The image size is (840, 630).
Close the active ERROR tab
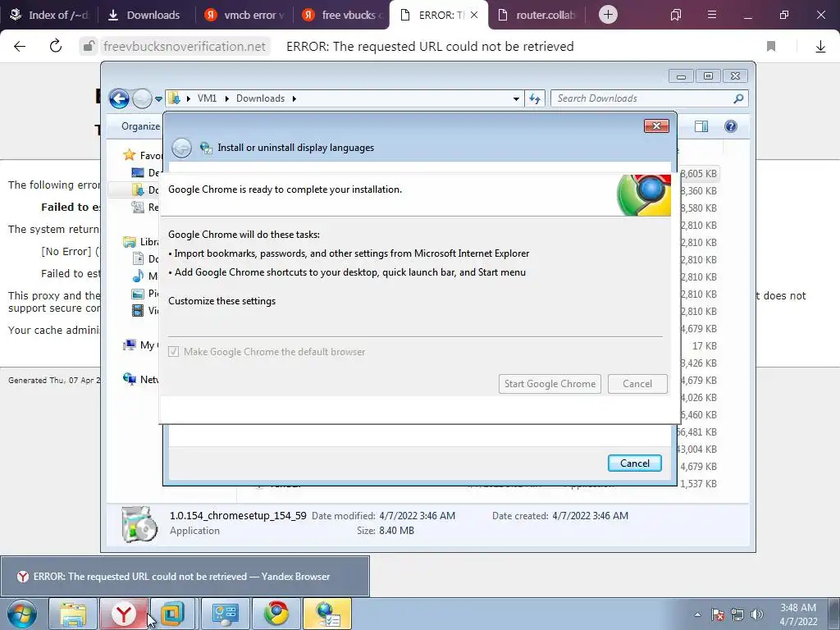click(x=474, y=15)
